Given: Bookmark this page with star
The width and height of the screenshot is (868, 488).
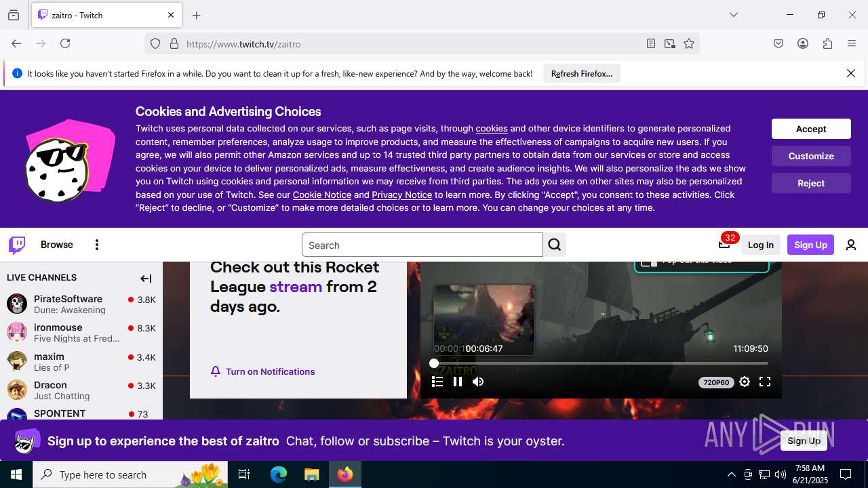Looking at the screenshot, I should (x=689, y=43).
